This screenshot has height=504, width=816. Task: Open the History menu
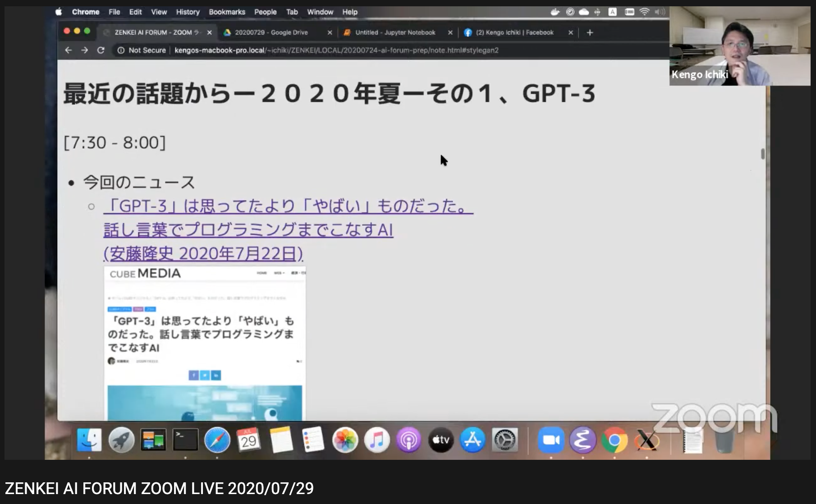tap(188, 12)
